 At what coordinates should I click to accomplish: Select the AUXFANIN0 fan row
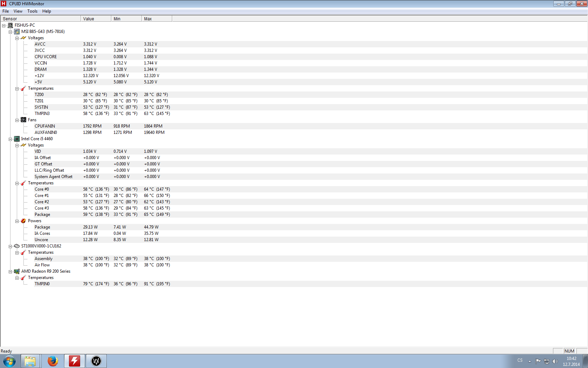[x=311, y=132]
